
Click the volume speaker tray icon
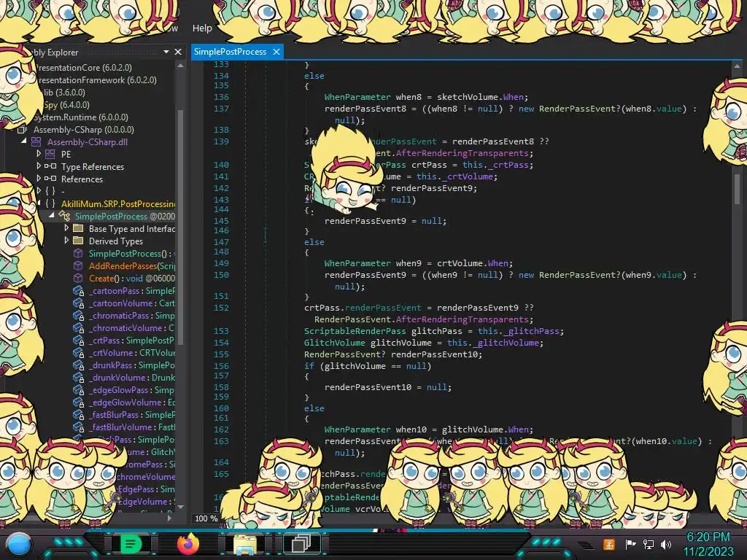(x=666, y=544)
